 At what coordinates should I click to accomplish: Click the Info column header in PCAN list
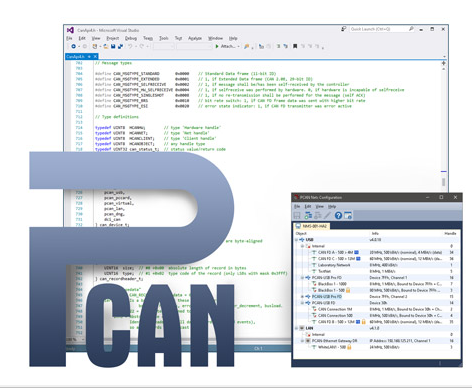(x=375, y=233)
